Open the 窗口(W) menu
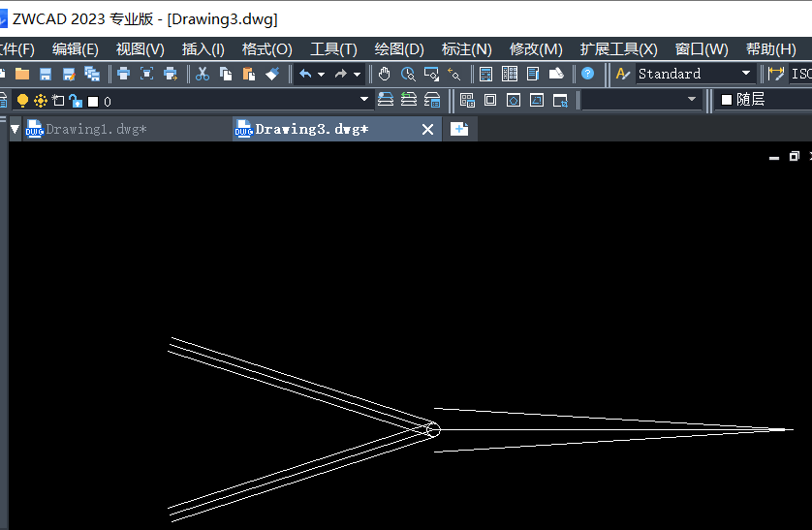The height and width of the screenshot is (530, 812). [702, 49]
